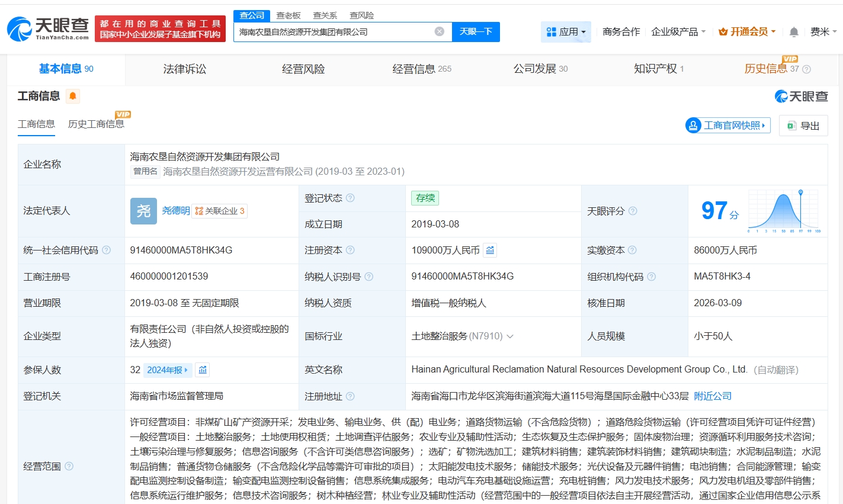Clear the search box with the X icon
This screenshot has width=843, height=504.
(439, 31)
